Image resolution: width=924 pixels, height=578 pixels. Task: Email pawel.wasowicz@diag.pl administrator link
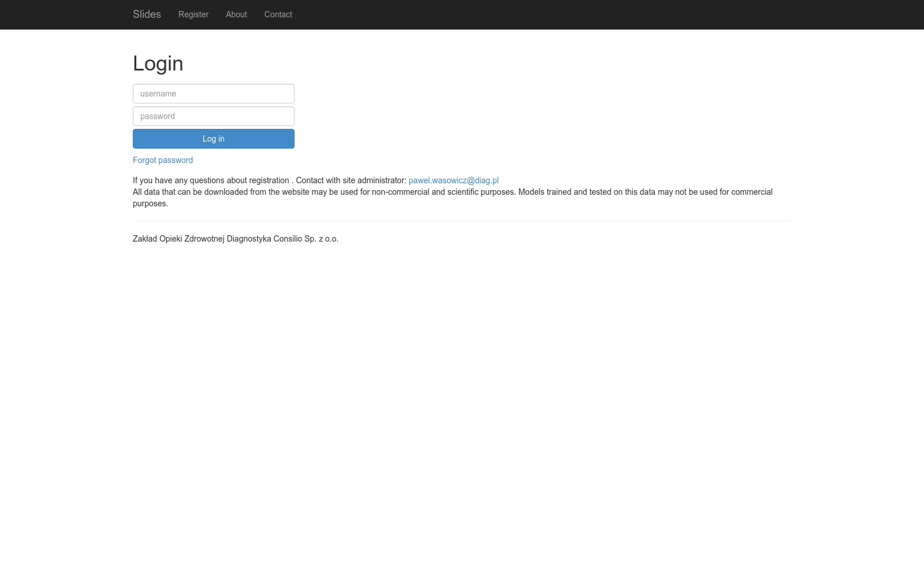point(453,180)
